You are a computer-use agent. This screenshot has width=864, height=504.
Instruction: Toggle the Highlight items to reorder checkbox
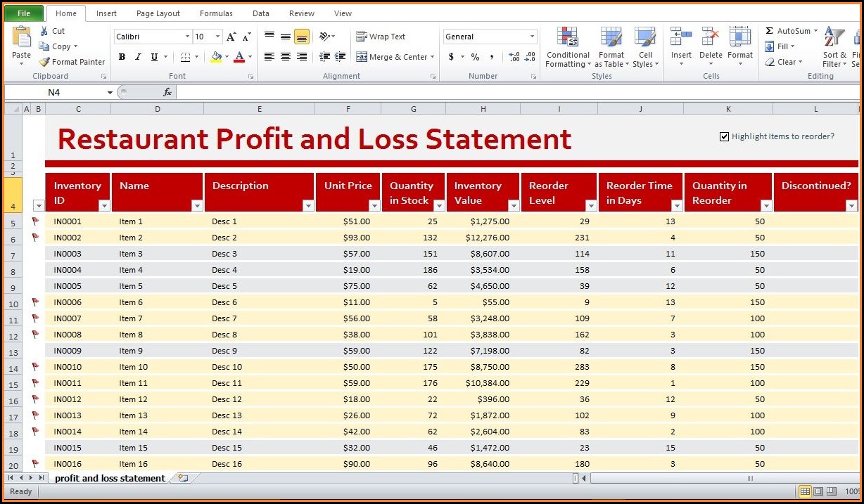(x=724, y=136)
